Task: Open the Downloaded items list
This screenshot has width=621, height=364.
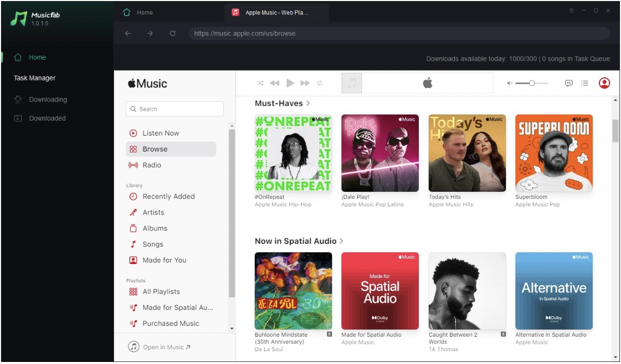Action: pyautogui.click(x=40, y=118)
